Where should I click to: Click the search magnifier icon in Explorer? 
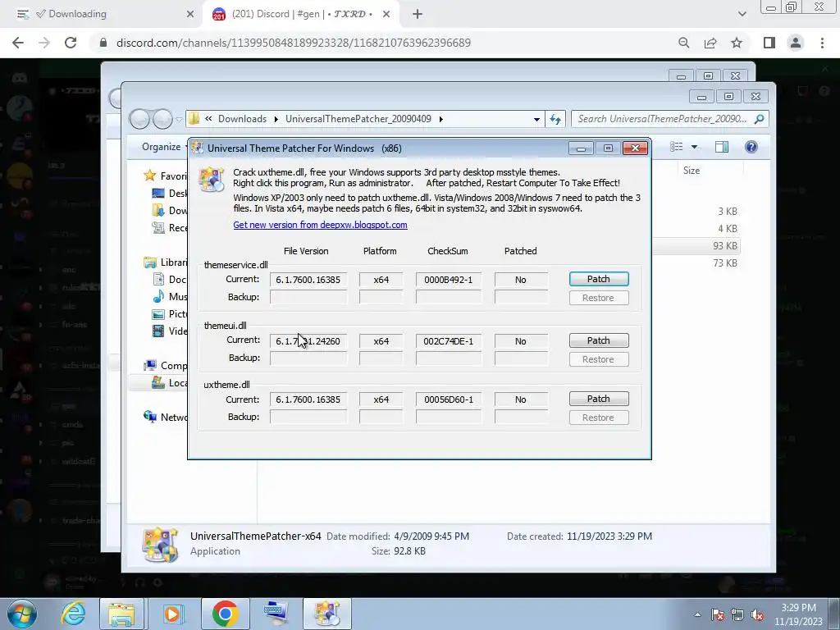tap(759, 119)
